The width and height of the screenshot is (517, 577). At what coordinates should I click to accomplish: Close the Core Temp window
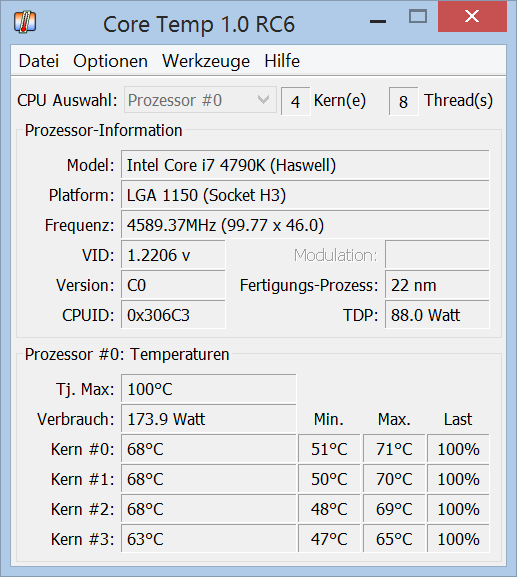click(472, 17)
